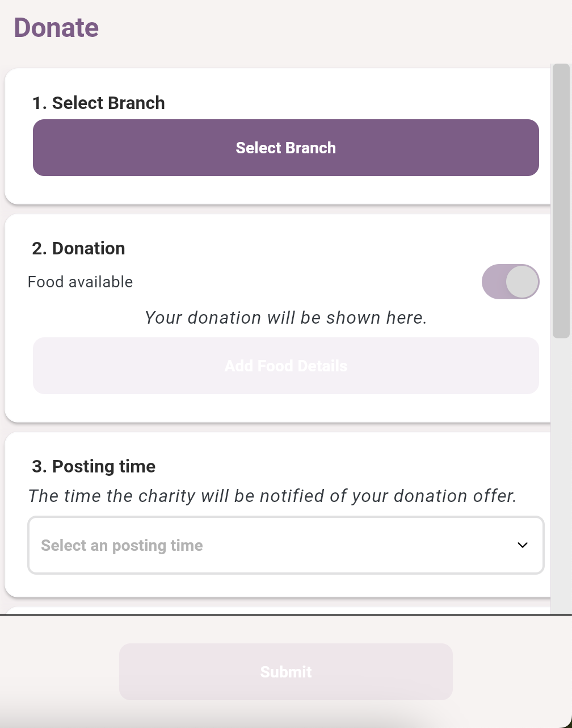The image size is (572, 728).
Task: Click 'Your donation will be shown here' text
Action: pyautogui.click(x=286, y=317)
